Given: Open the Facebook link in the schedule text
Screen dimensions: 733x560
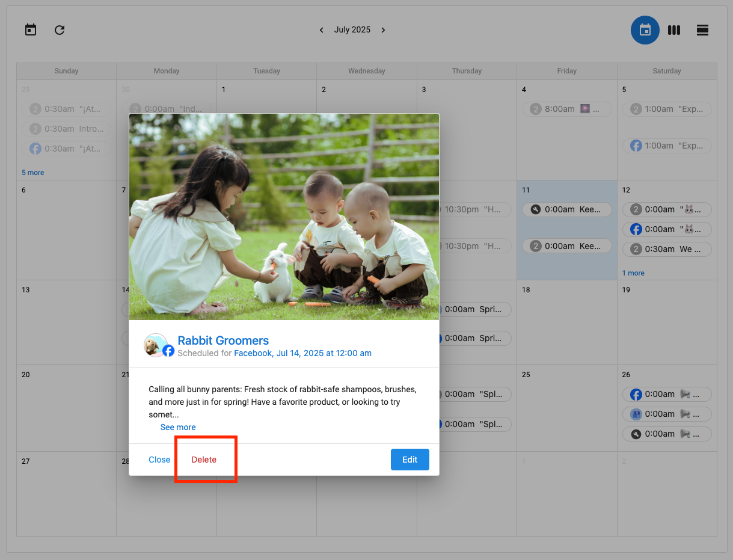Looking at the screenshot, I should click(253, 353).
